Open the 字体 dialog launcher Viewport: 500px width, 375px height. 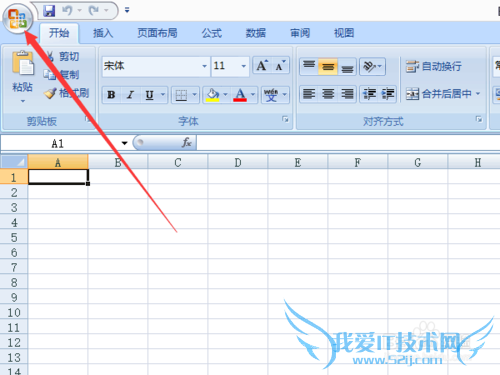pos(285,119)
